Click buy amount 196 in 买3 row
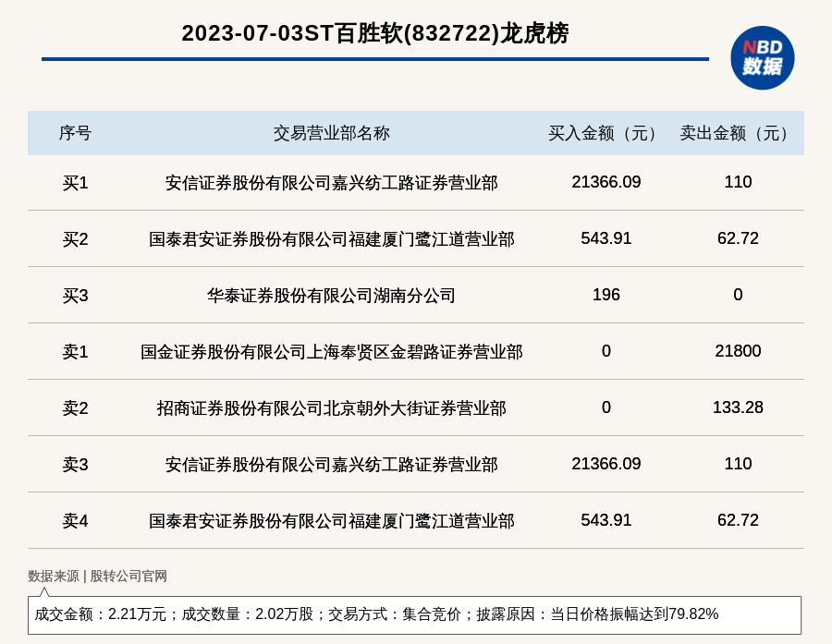832x644 pixels. click(606, 295)
